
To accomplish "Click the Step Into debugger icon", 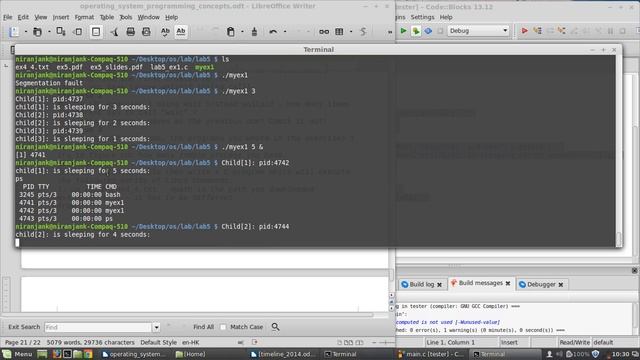I will click(x=562, y=31).
